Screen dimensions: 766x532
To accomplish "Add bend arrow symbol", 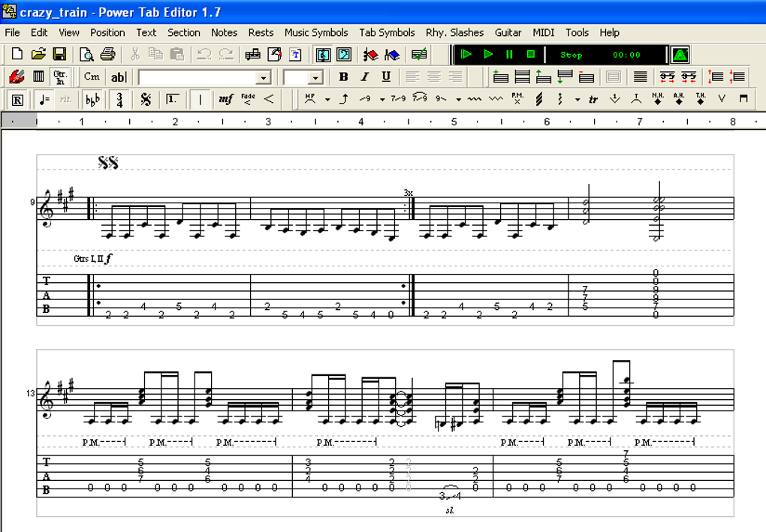I will pos(344,99).
